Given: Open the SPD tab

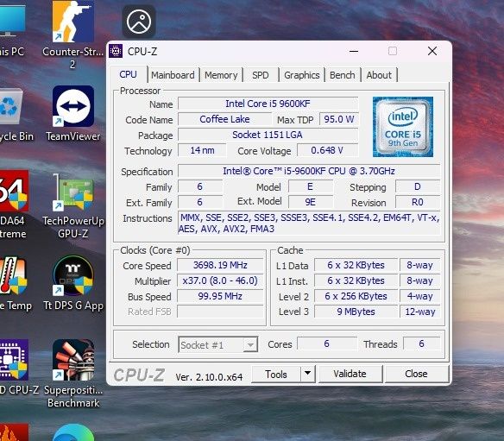Looking at the screenshot, I should click(261, 75).
